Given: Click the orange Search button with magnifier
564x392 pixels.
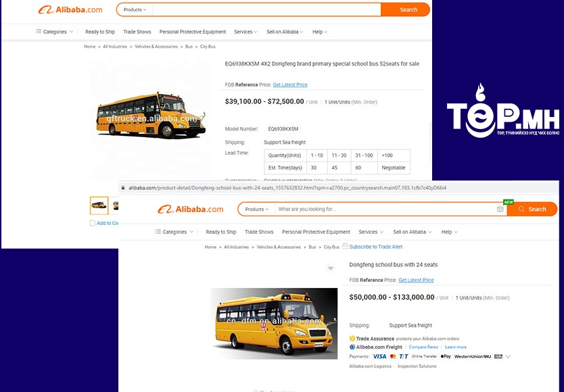Looking at the screenshot, I should 532,210.
